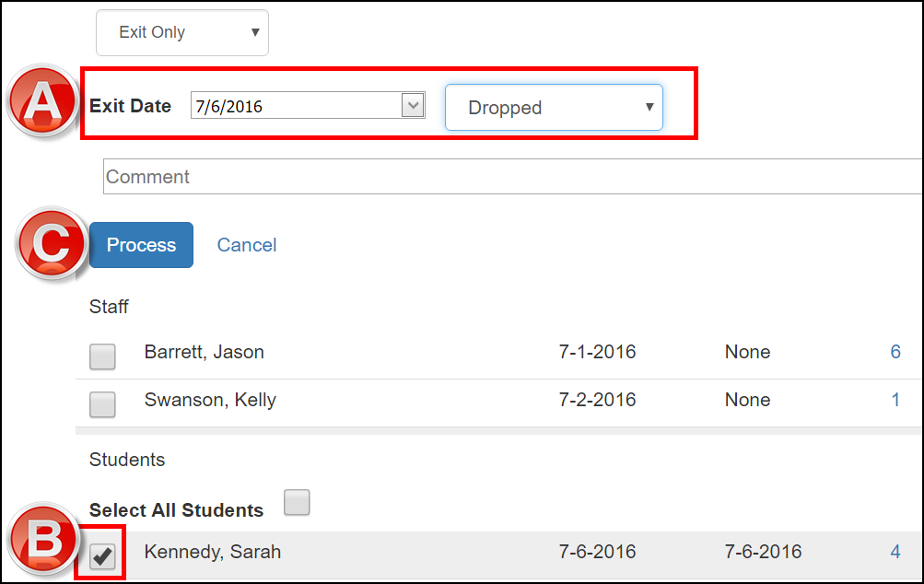This screenshot has height=584, width=924.
Task: Enable the Select All Students checkbox
Action: pyautogui.click(x=297, y=502)
